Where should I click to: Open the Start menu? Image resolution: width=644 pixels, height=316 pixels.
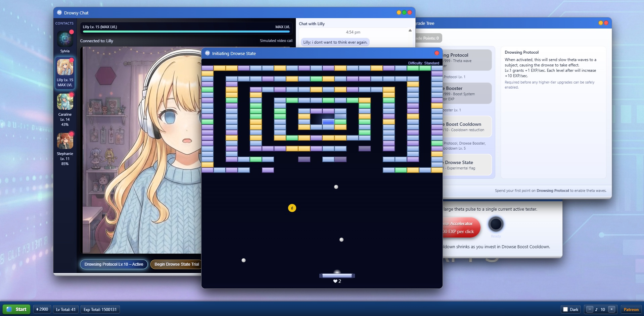[x=16, y=309]
